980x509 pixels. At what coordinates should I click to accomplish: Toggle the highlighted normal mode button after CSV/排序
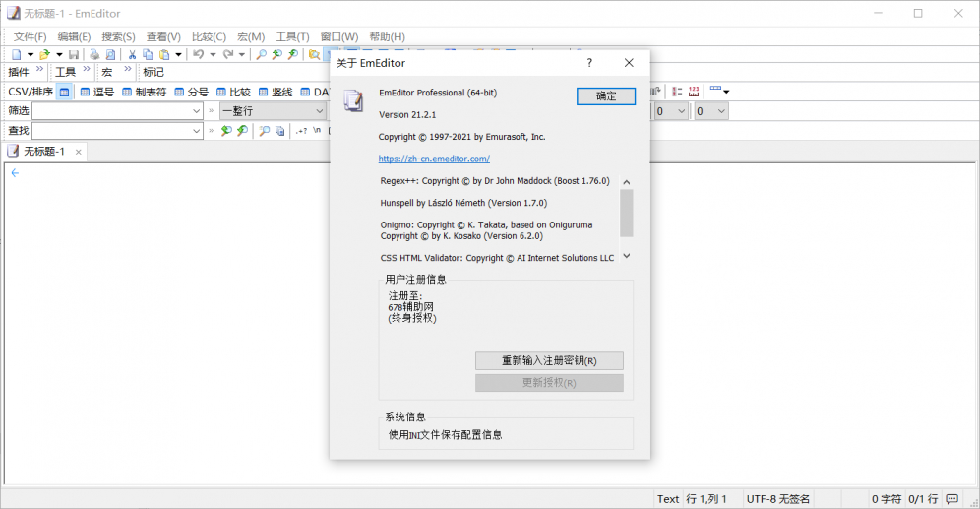[64, 92]
